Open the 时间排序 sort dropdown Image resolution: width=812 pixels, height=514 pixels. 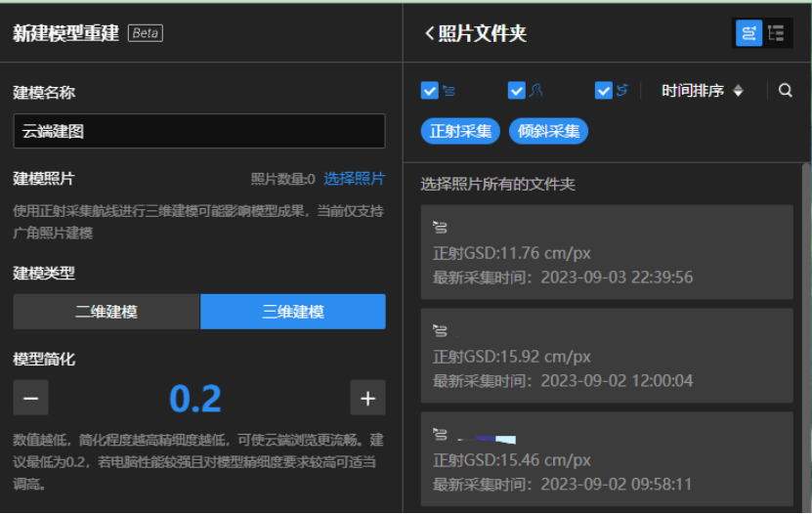point(702,91)
